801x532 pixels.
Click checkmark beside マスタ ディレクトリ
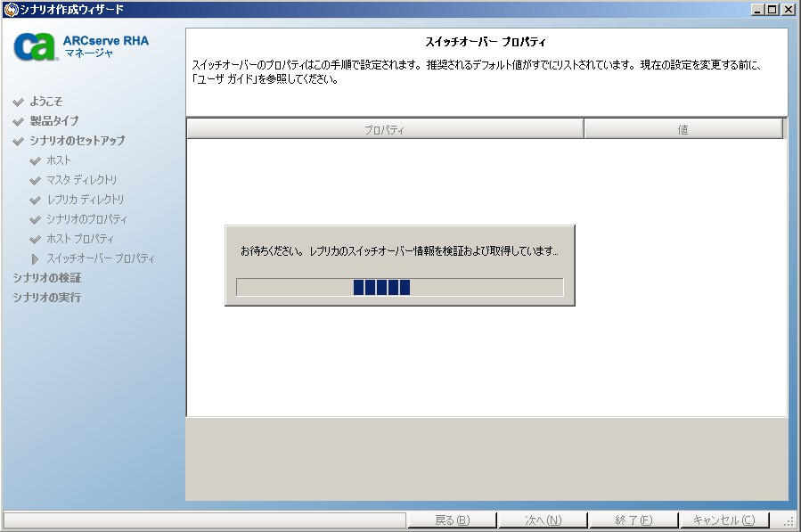click(x=36, y=180)
